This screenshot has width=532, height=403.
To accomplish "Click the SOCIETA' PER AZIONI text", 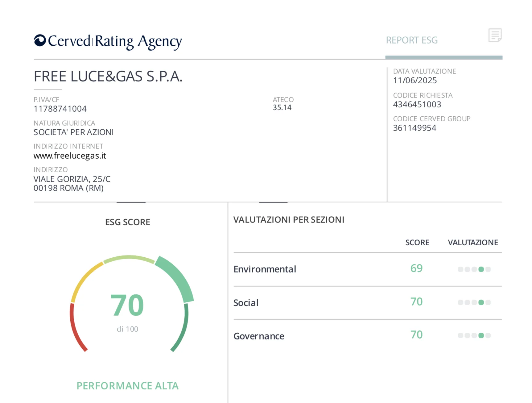I will (x=74, y=132).
